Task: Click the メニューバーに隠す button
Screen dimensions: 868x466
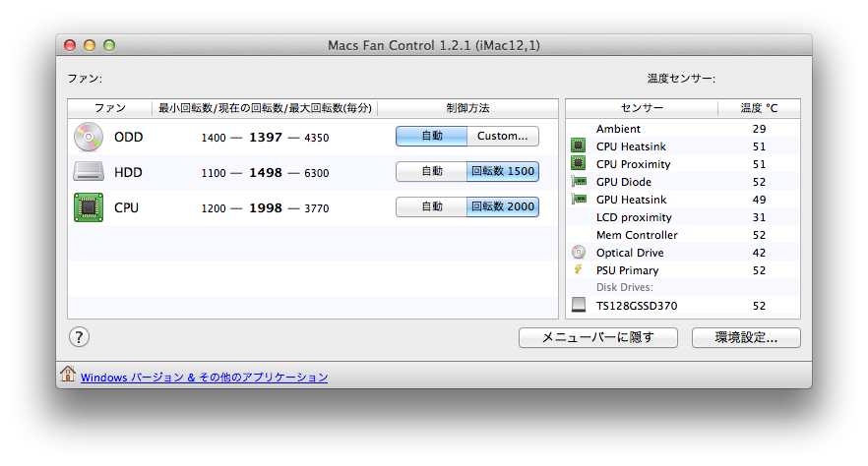Action: 598,338
